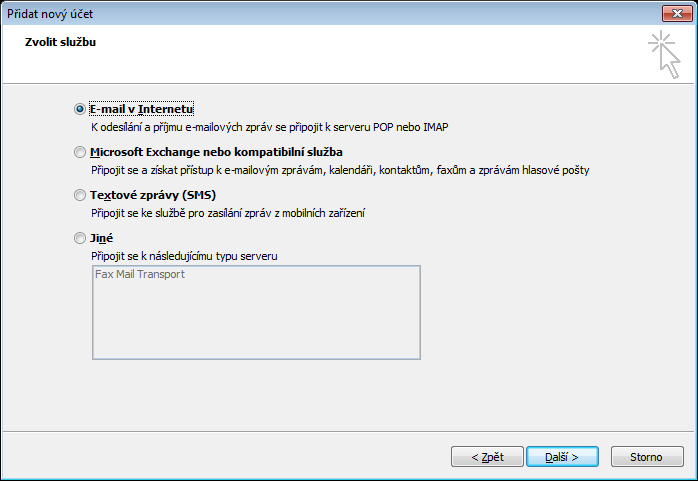Continue with the Další button
Screen dimensions: 698x482
(562, 457)
